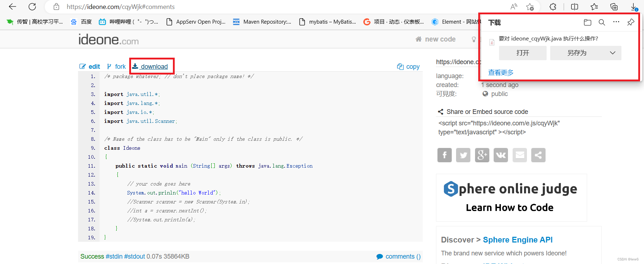This screenshot has height=264, width=644.
Task: Fork this code snippet
Action: tap(116, 67)
